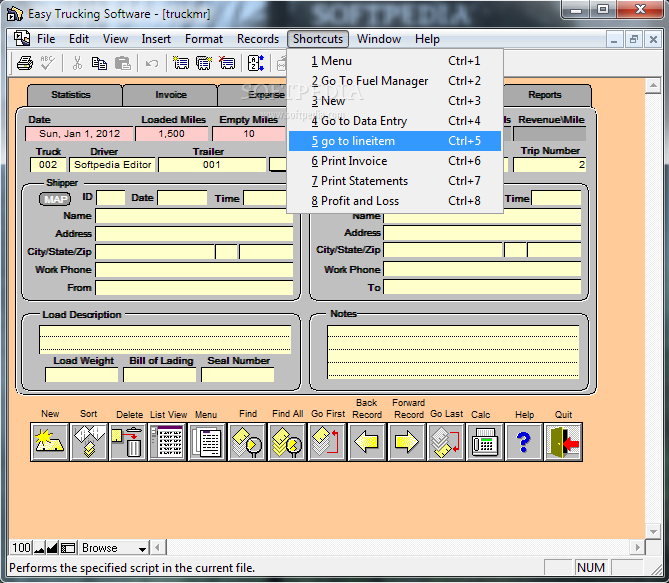This screenshot has width=669, height=583.
Task: Click the blue question mark Help icon
Action: pyautogui.click(x=524, y=442)
